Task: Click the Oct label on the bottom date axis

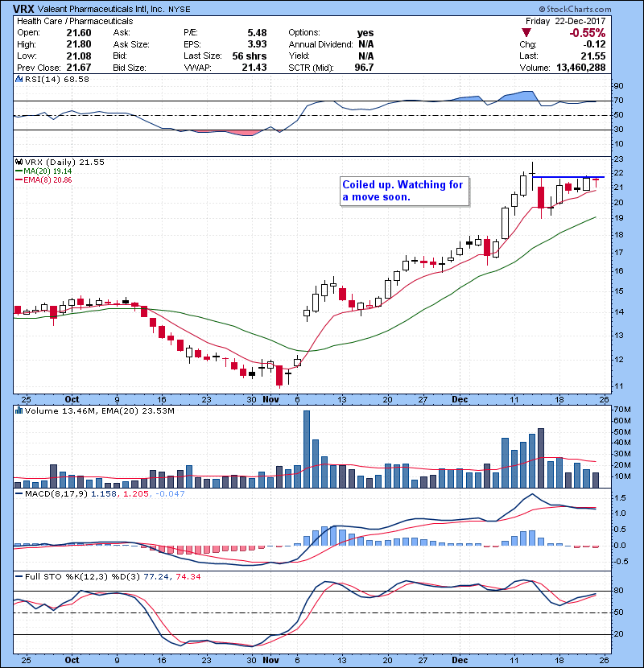Action: coord(72,660)
